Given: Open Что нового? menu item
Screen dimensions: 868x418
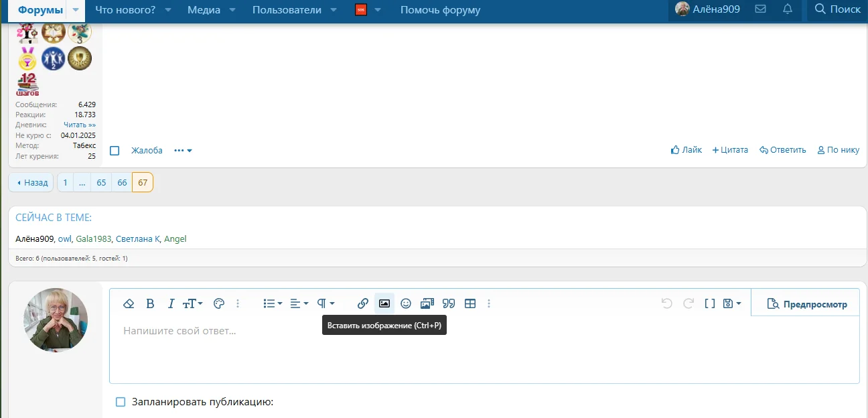Looking at the screenshot, I should pos(125,10).
